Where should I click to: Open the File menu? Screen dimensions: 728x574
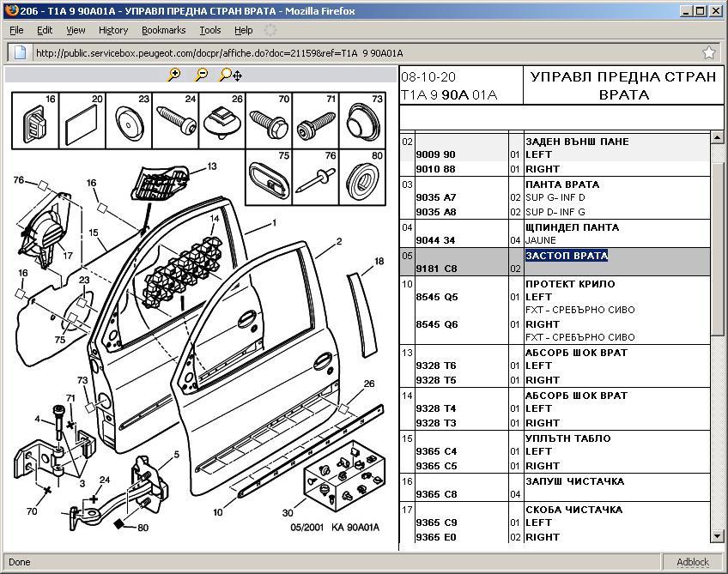(x=16, y=30)
